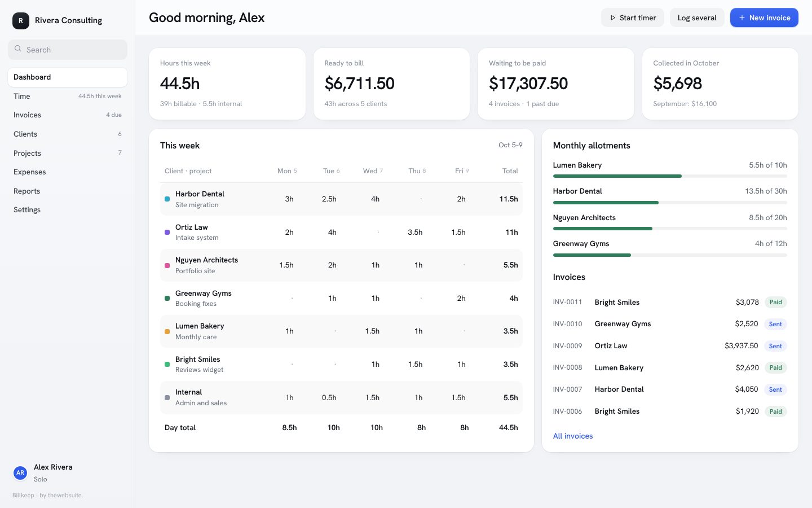The image size is (812, 508).
Task: Open invoice INV-0007 Harbor Dental
Action: pos(670,389)
